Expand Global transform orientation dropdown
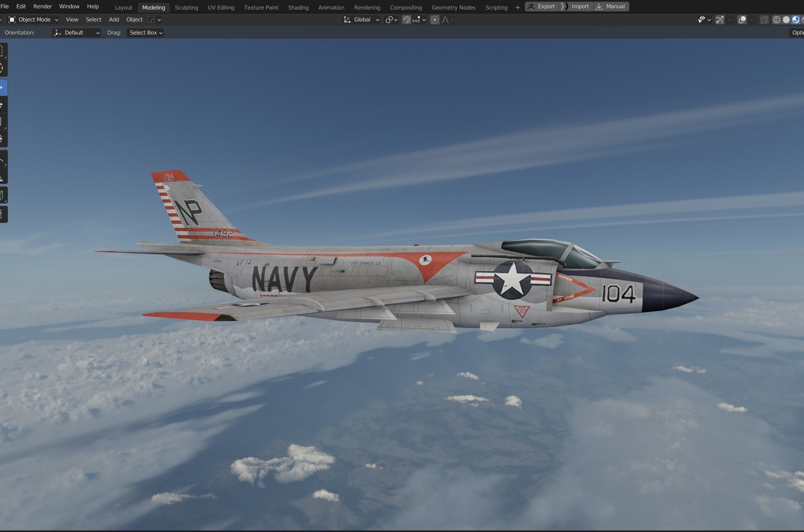The width and height of the screenshot is (804, 532). point(361,19)
